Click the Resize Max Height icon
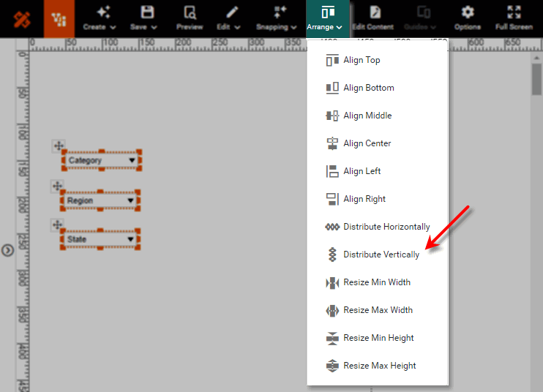543x392 pixels. (x=332, y=366)
